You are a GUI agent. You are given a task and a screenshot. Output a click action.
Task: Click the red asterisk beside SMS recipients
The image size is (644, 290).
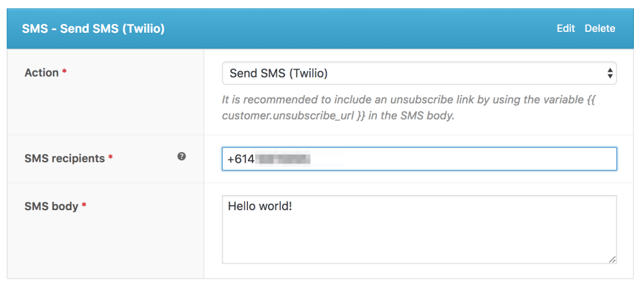coord(111,159)
